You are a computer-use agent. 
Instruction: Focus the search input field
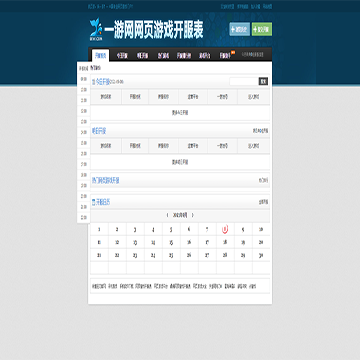[x=244, y=81]
